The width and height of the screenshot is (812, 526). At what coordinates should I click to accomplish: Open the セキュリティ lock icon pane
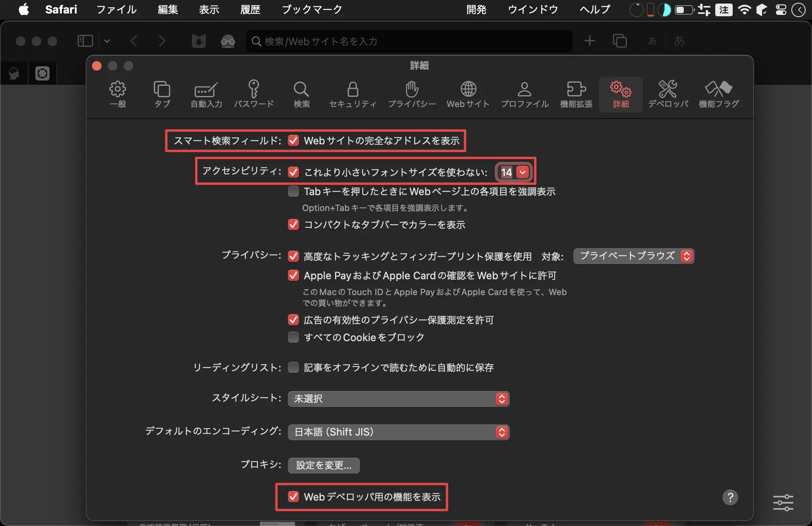tap(352, 94)
